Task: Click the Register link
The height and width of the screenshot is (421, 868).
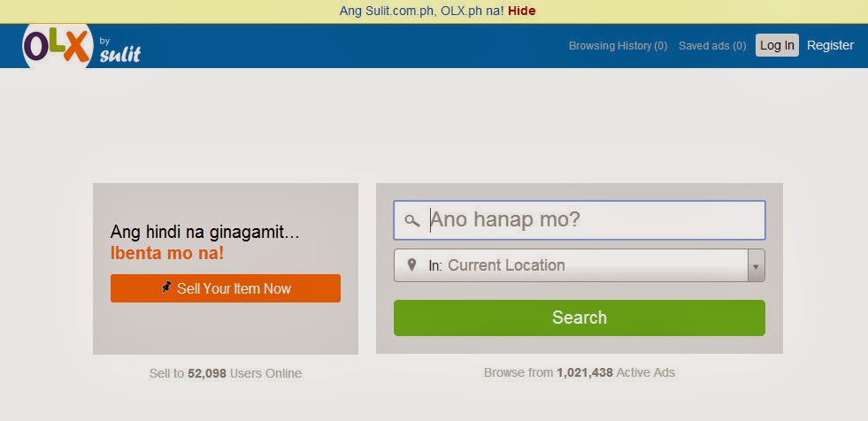Action: [x=830, y=45]
